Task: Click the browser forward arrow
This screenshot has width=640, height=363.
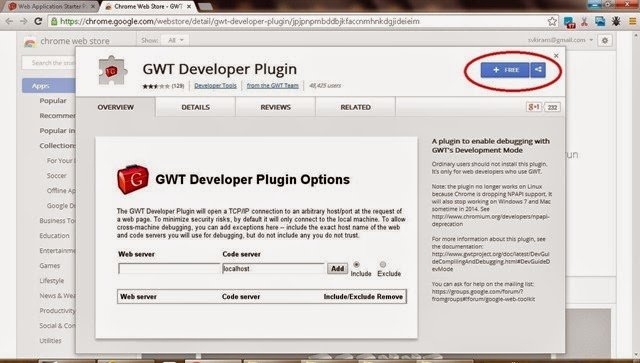Action: 24,21
